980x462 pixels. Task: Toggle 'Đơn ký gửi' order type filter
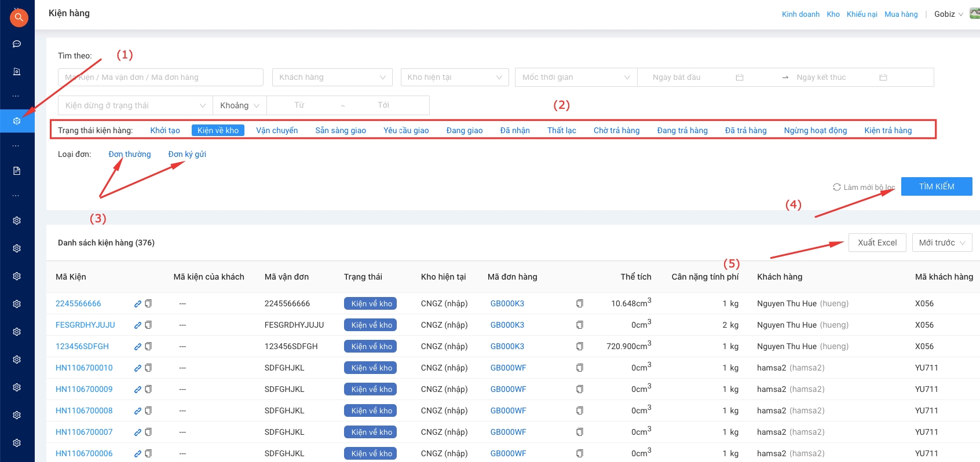(x=187, y=154)
